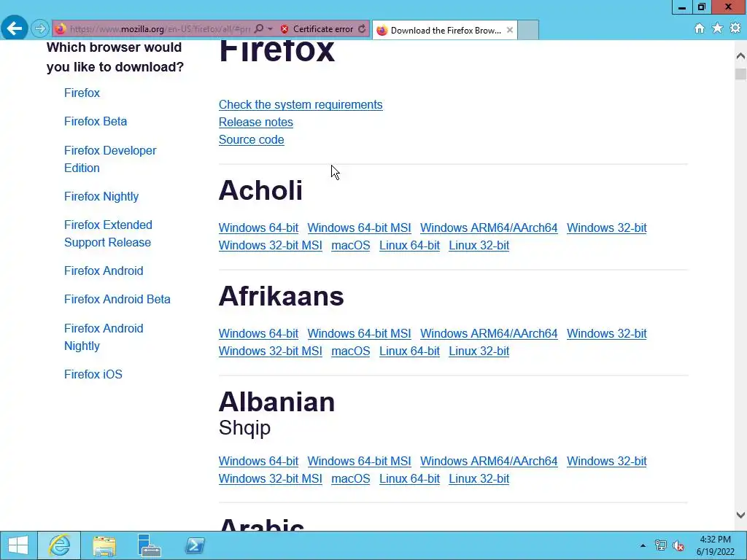Open the Source code link
The height and width of the screenshot is (560, 747).
pos(251,140)
